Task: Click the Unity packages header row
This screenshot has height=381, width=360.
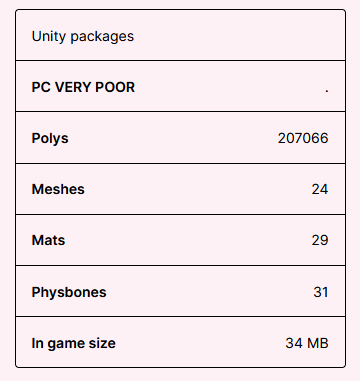Action: pyautogui.click(x=180, y=35)
